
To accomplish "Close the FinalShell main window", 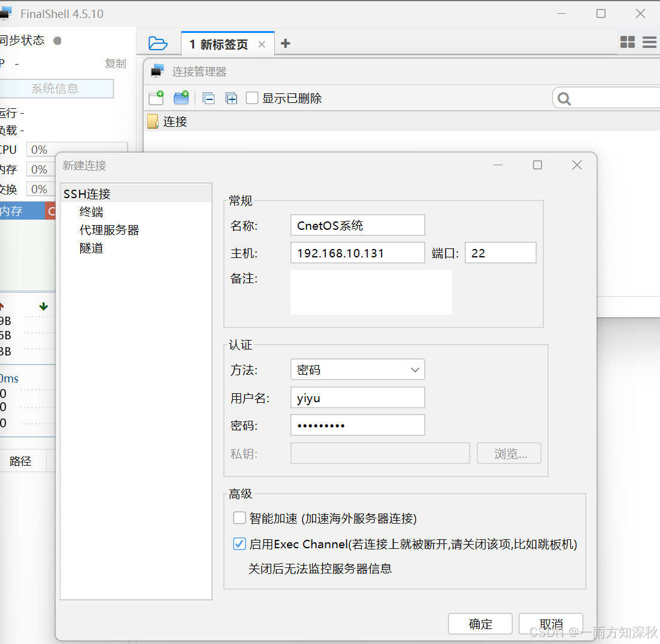I will tap(640, 13).
